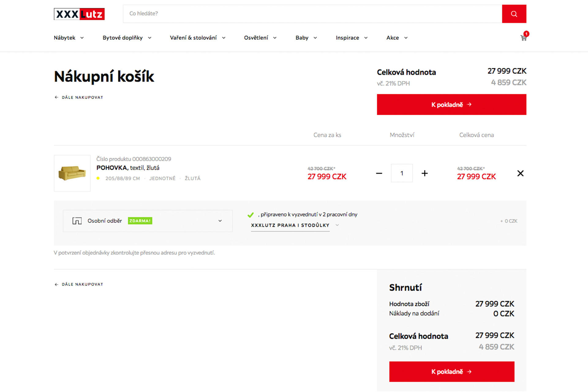Click the DÁLE NAKUPOVAT link
This screenshot has width=588, height=392.
(82, 97)
